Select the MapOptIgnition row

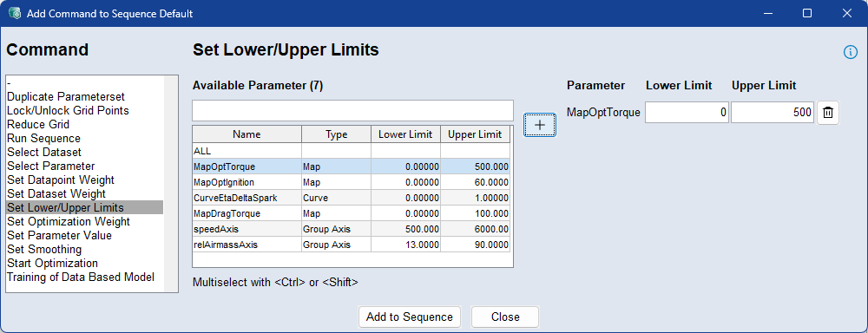[x=351, y=181]
